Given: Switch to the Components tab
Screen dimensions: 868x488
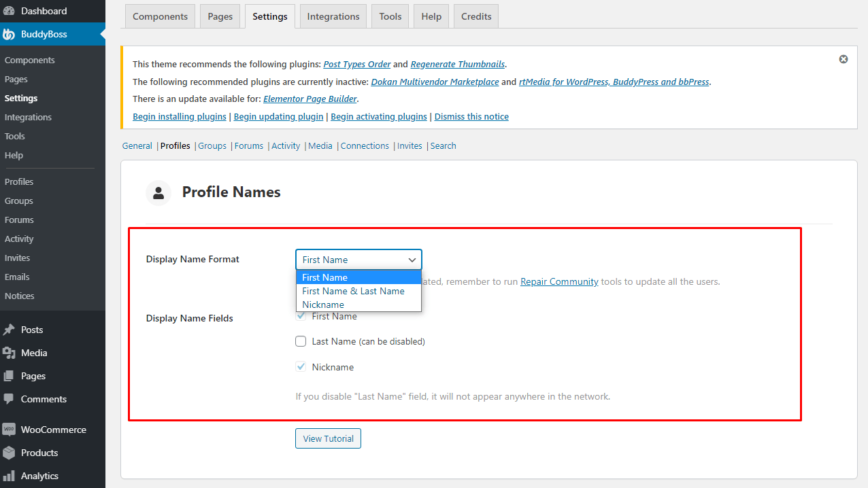Looking at the screenshot, I should pyautogui.click(x=161, y=16).
